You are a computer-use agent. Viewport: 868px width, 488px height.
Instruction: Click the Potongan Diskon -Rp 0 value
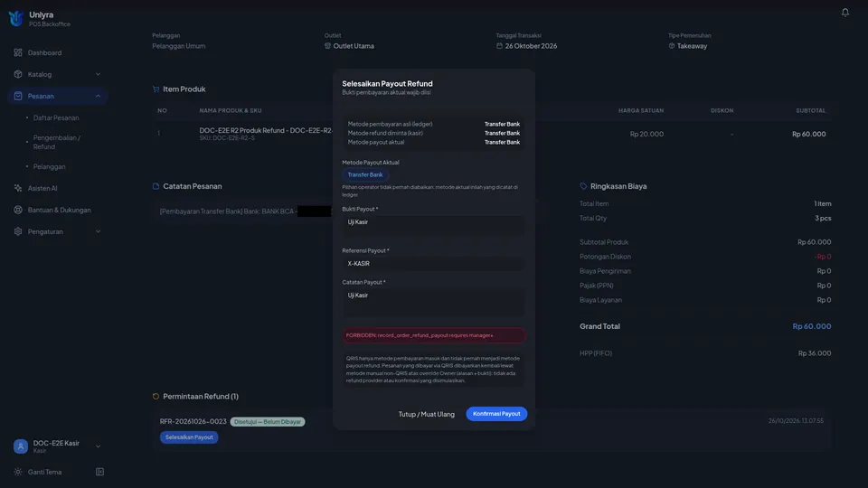[x=823, y=257]
